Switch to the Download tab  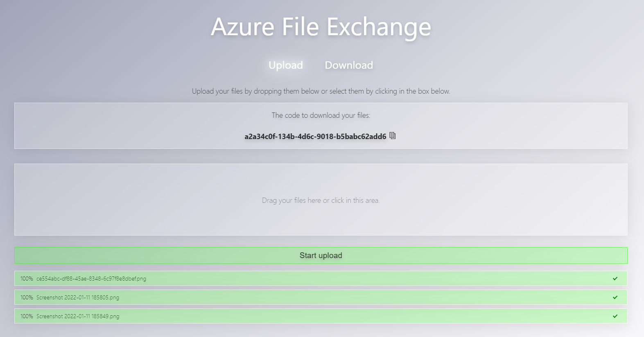click(x=349, y=65)
